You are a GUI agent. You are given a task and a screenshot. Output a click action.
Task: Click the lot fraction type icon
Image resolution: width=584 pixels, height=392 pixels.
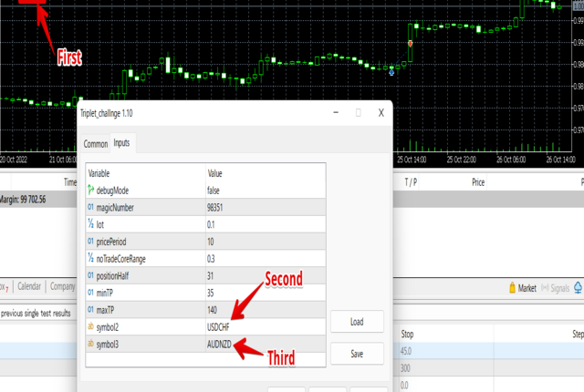(90, 224)
